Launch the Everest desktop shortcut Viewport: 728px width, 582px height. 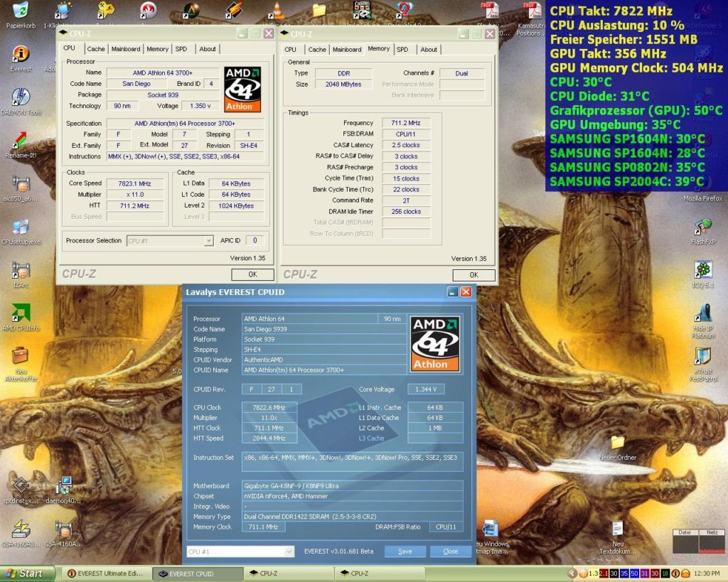(x=21, y=54)
